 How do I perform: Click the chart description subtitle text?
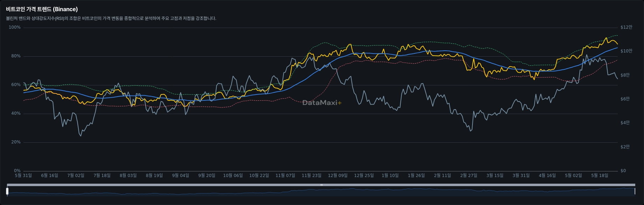[111, 19]
